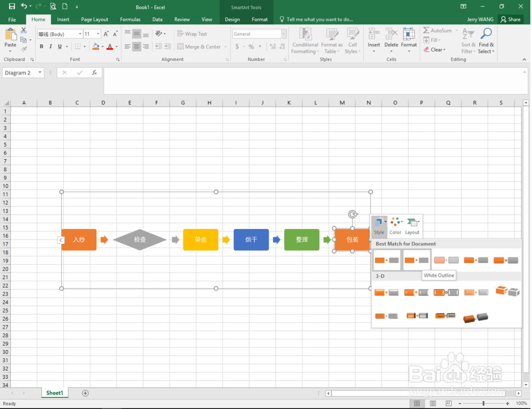Toggle Underline formatting

click(60, 46)
